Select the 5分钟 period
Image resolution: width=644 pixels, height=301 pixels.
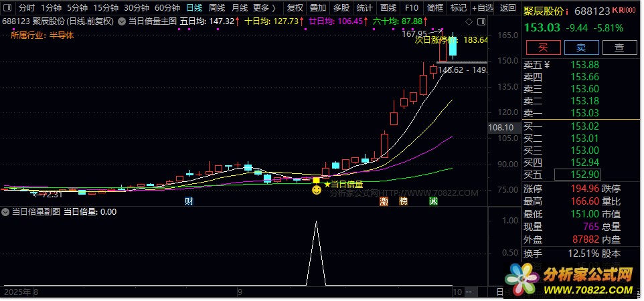pyautogui.click(x=77, y=7)
